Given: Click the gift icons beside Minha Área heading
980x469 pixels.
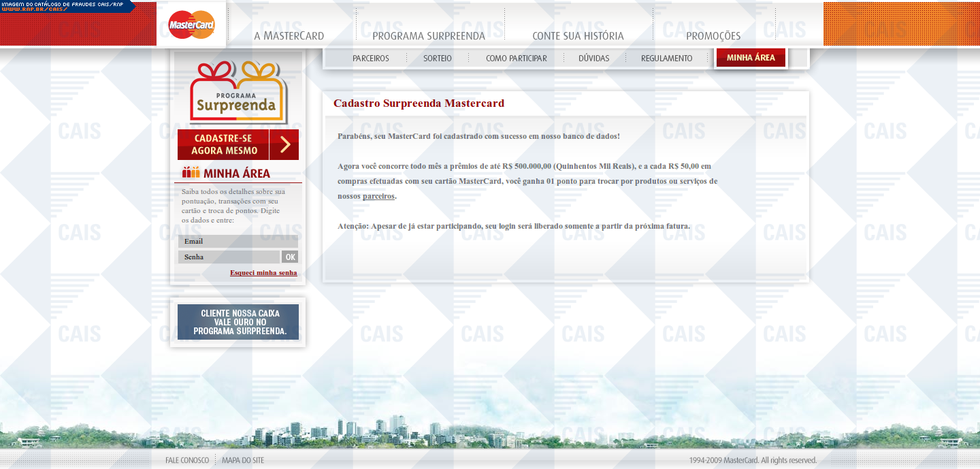Looking at the screenshot, I should (x=191, y=173).
